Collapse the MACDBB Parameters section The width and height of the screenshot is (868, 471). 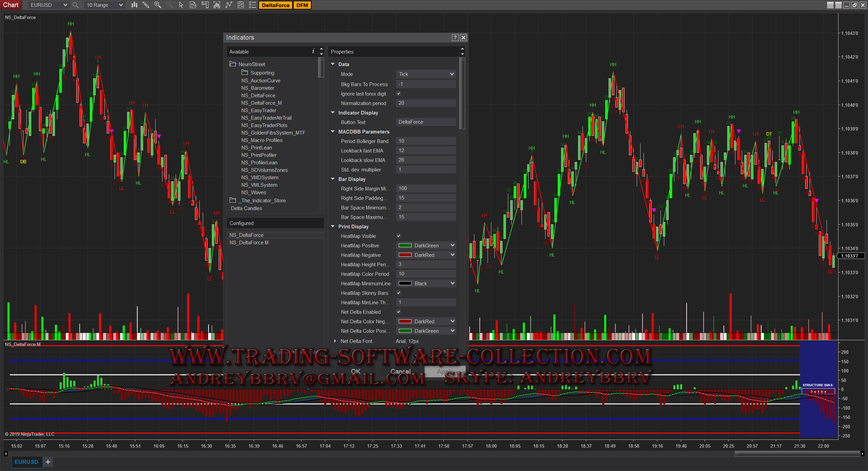pyautogui.click(x=333, y=131)
